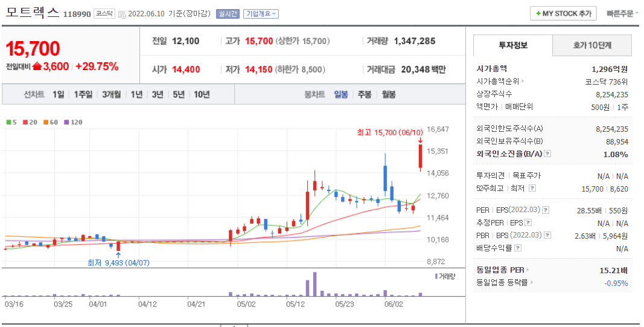Click the red 20-day moving average swatch
This screenshot has width=644, height=327.
(25, 122)
